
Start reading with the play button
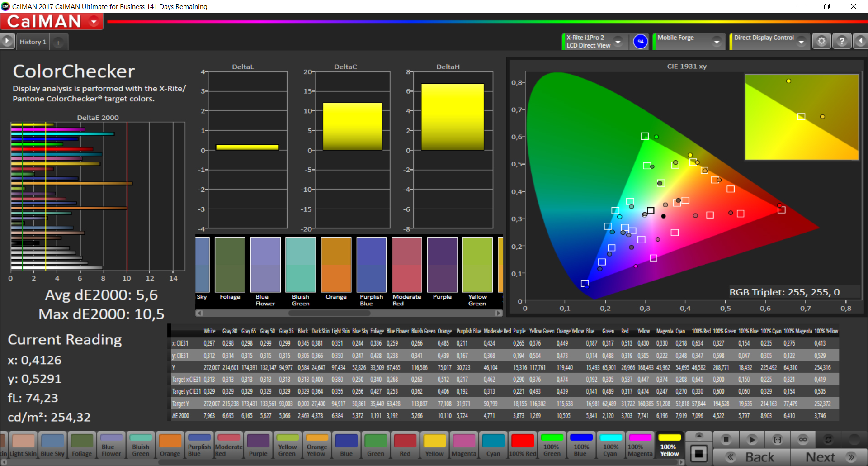pyautogui.click(x=752, y=439)
